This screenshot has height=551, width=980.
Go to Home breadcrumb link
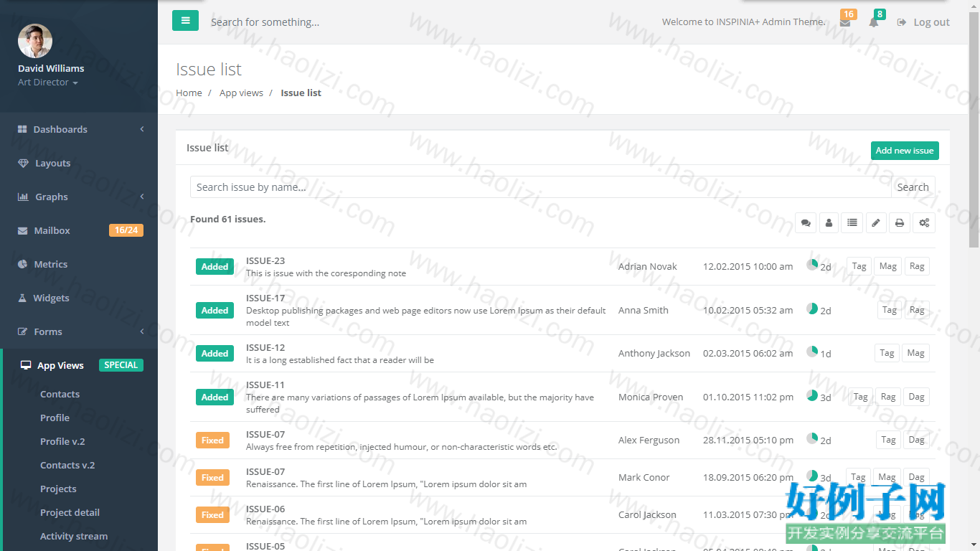coord(189,93)
